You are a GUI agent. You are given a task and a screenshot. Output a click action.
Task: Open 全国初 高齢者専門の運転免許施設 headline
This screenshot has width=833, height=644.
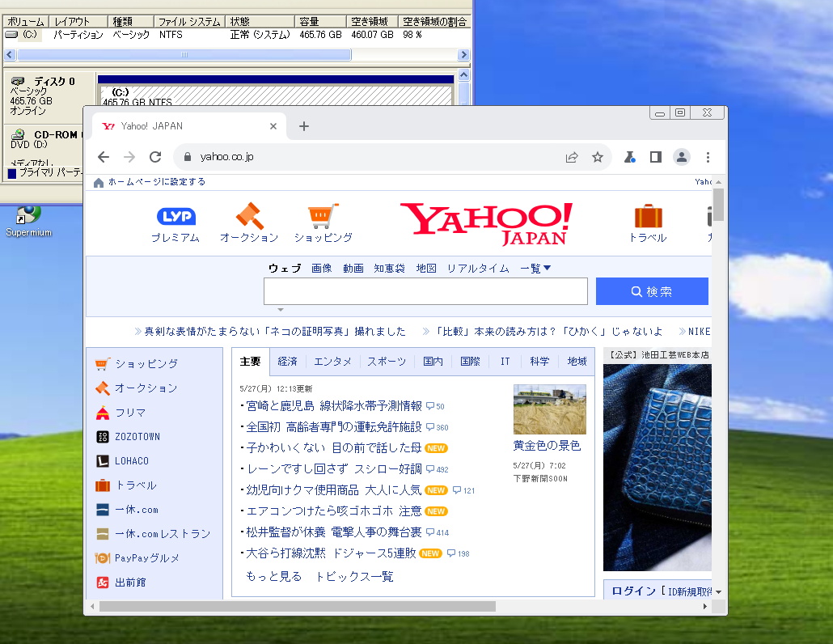334,426
